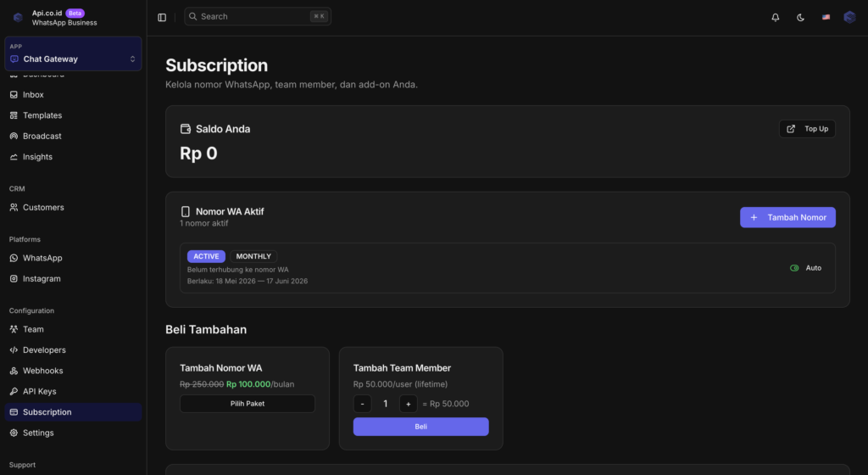The width and height of the screenshot is (868, 475).
Task: Change language via the flag icon
Action: point(826,17)
